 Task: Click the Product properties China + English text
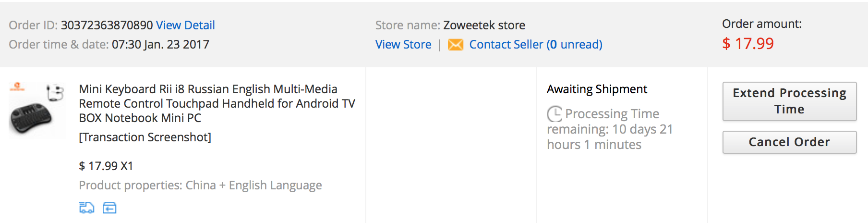click(200, 186)
